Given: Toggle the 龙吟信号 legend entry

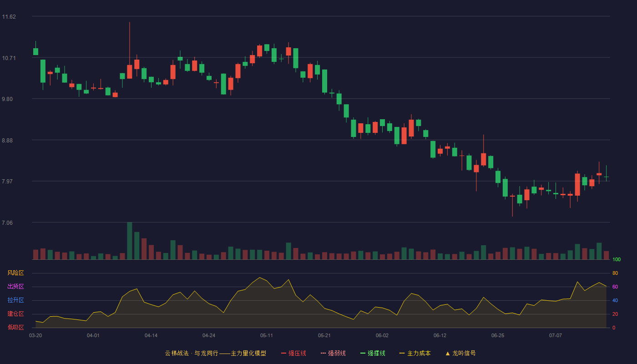Looking at the screenshot, I should point(460,353).
